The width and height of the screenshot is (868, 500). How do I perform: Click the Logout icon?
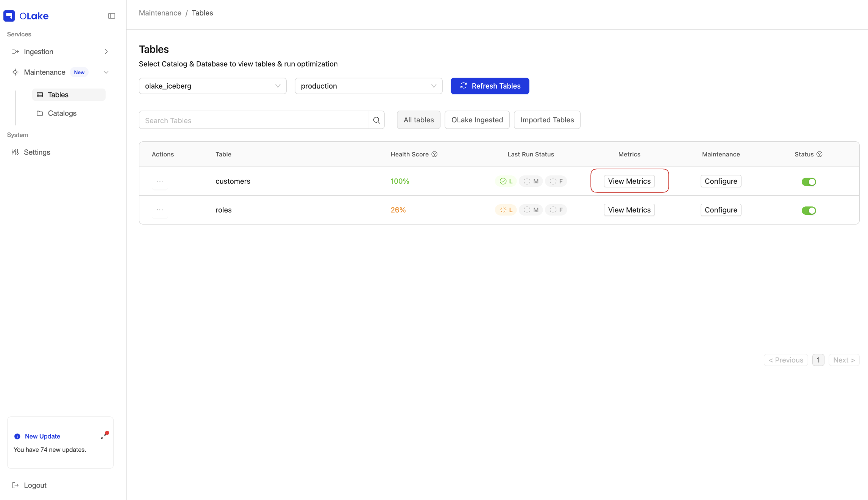15,485
